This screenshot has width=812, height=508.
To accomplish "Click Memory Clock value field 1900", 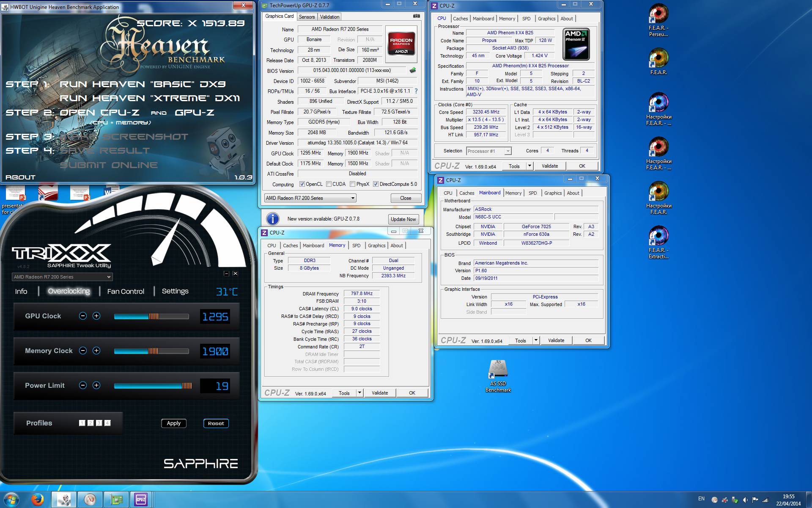I will [215, 351].
